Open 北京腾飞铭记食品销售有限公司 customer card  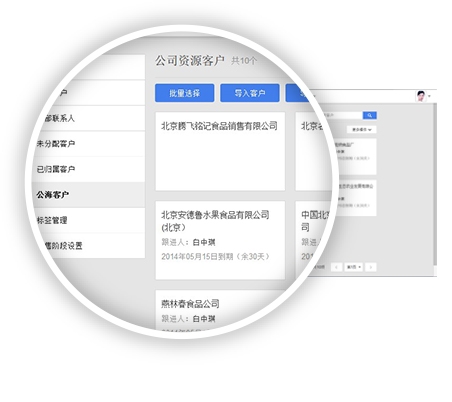220,151
